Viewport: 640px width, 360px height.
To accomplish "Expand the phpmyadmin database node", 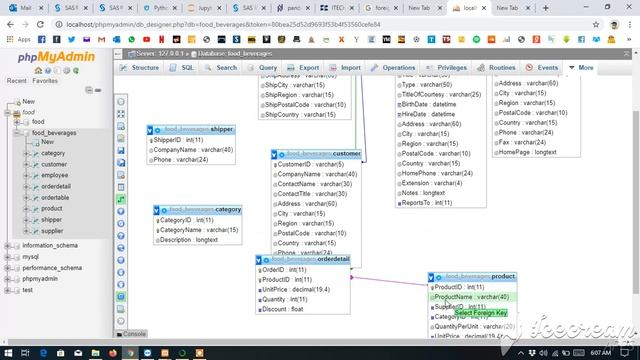I will click(x=7, y=279).
